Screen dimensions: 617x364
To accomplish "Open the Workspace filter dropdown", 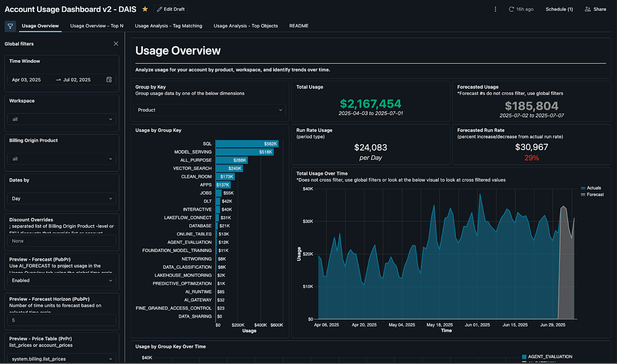I will (x=61, y=119).
